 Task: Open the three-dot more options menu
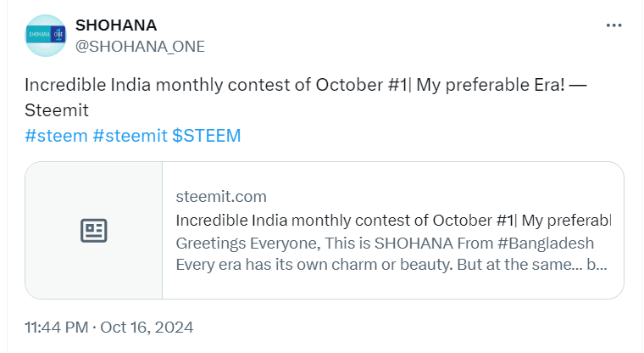(x=613, y=25)
